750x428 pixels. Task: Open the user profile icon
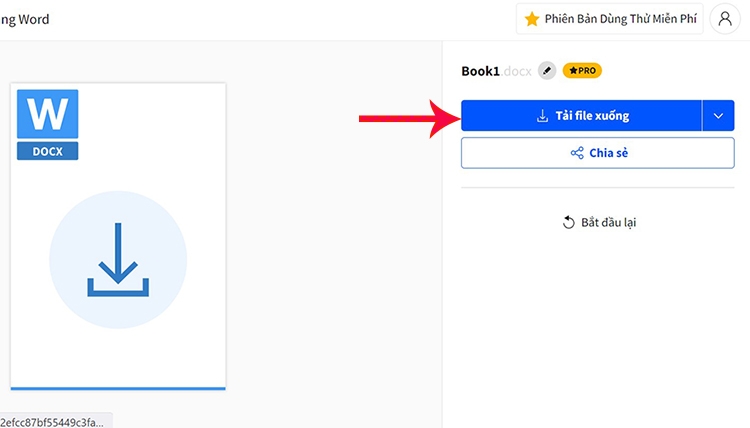click(725, 19)
